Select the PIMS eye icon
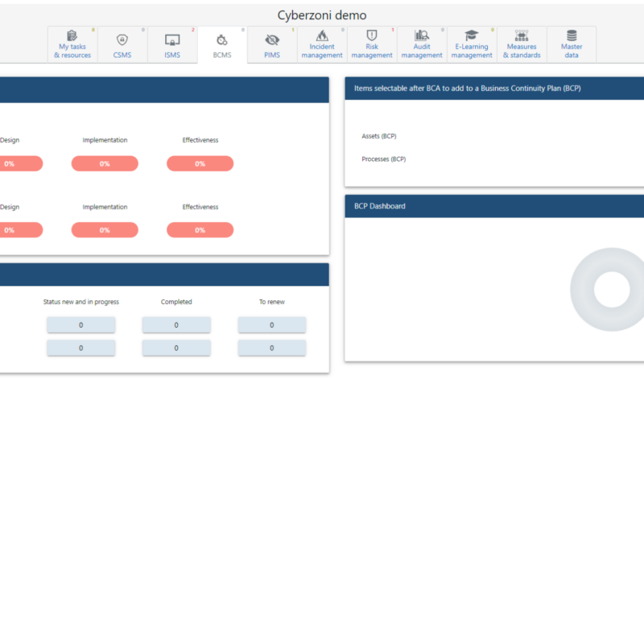 click(272, 38)
